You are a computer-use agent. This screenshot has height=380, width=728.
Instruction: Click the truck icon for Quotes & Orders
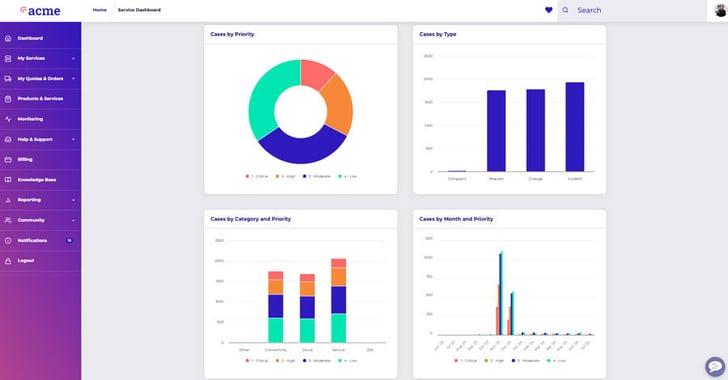[8, 79]
